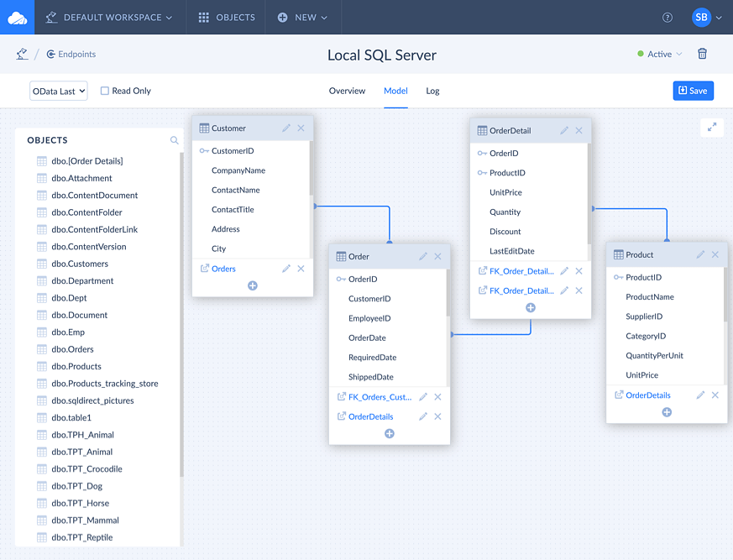Click the trash delete endpoint icon
This screenshot has width=733, height=560.
tap(702, 54)
